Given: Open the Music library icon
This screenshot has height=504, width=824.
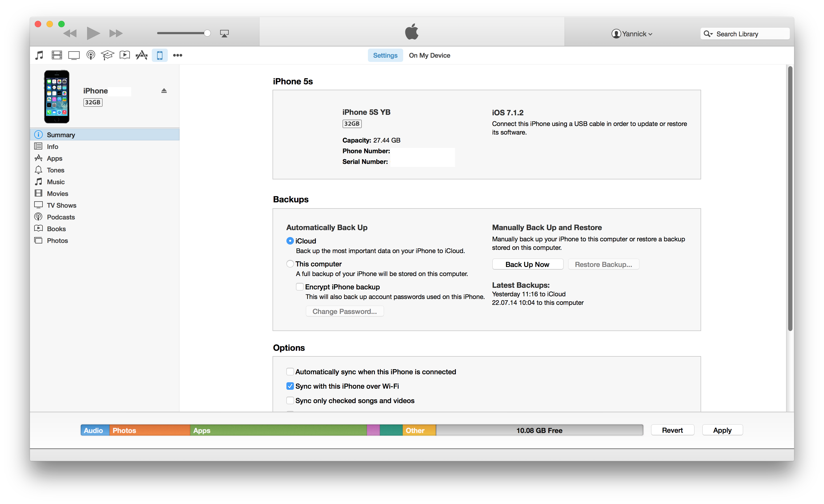Looking at the screenshot, I should coord(40,55).
